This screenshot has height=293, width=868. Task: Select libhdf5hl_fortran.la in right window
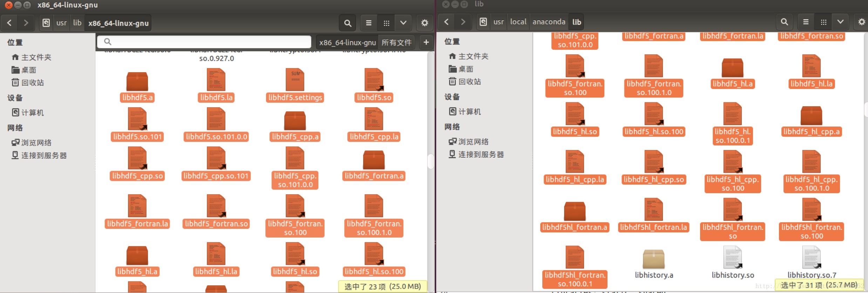(654, 215)
